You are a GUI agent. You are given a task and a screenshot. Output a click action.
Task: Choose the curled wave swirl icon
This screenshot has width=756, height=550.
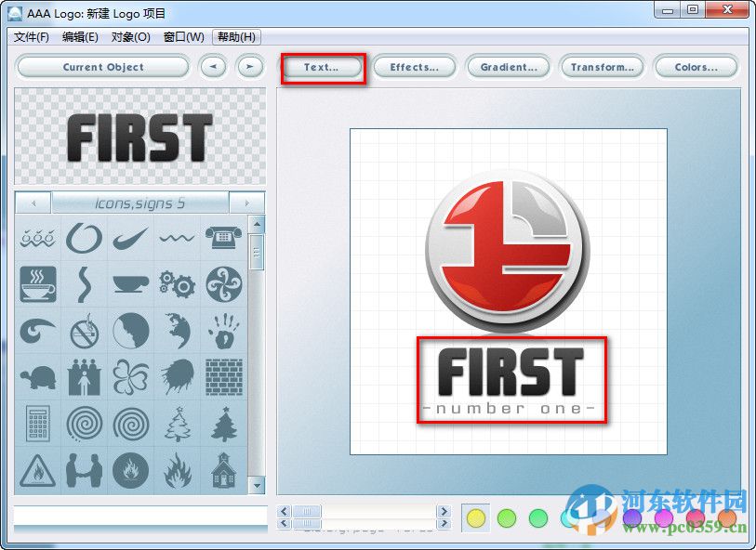coord(37,331)
